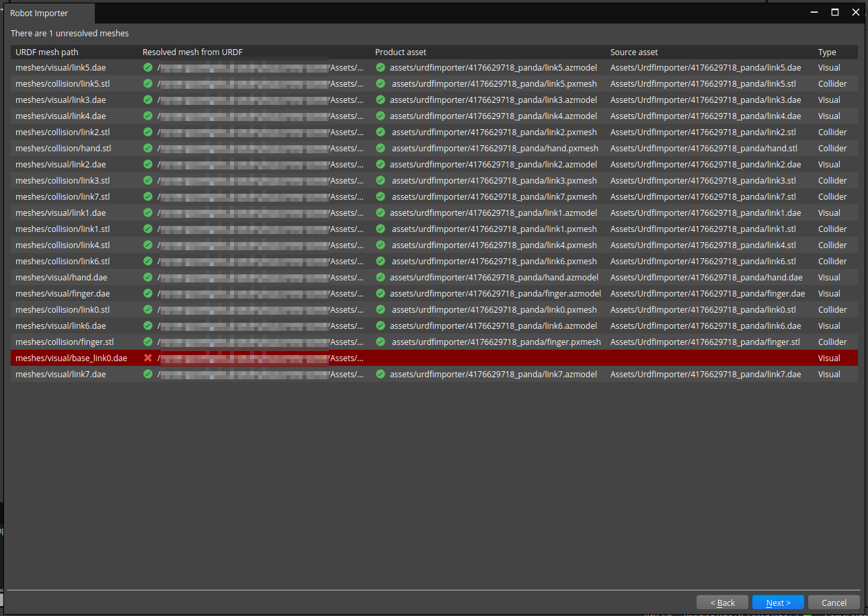
Task: Select the Robot Importer tab title
Action: [x=39, y=13]
